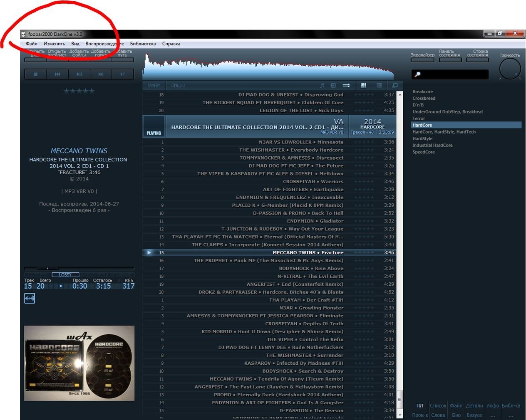
Task: Select the Breakcore playlist
Action: tap(422, 91)
